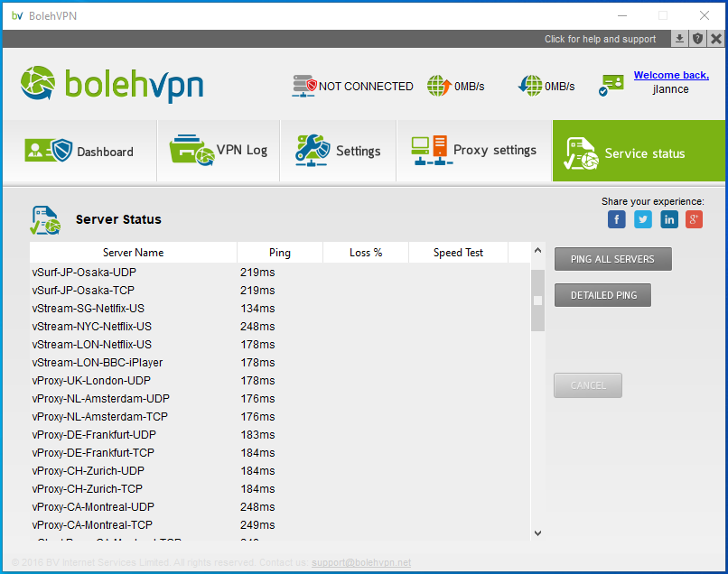728x574 pixels.
Task: Select the vStream-SG-Netlfix-US server
Action: click(279, 309)
